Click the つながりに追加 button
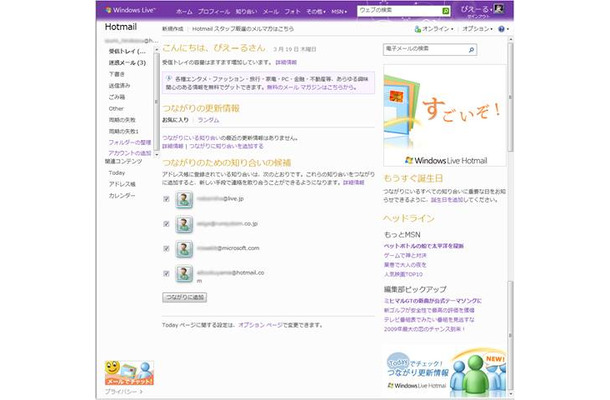Image resolution: width=610 pixels, height=400 pixels. coord(184,297)
